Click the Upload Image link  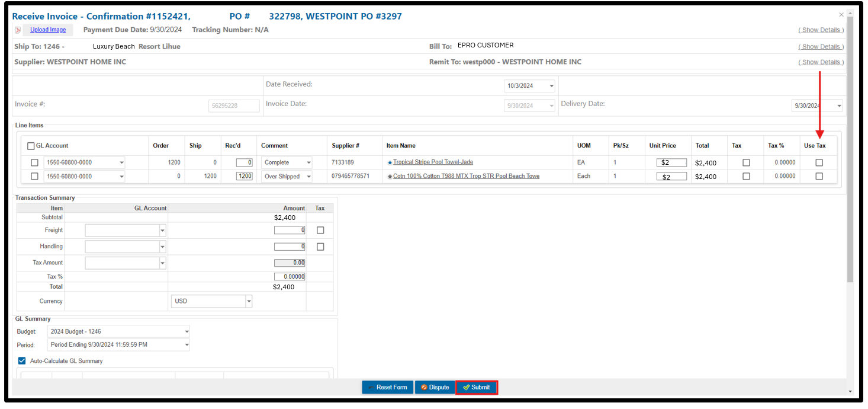pos(48,30)
